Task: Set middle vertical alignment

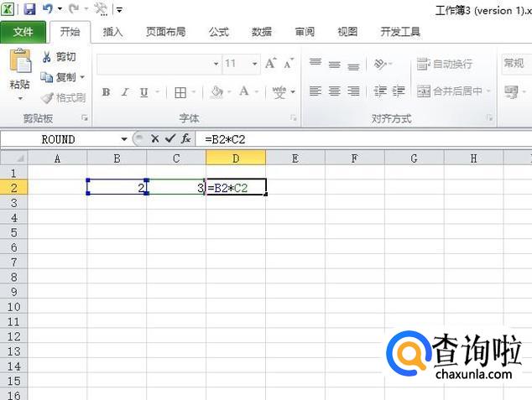Action: click(335, 64)
